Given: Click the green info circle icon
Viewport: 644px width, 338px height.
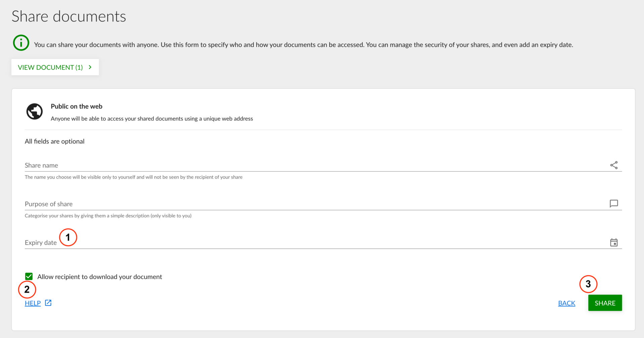Looking at the screenshot, I should [21, 43].
